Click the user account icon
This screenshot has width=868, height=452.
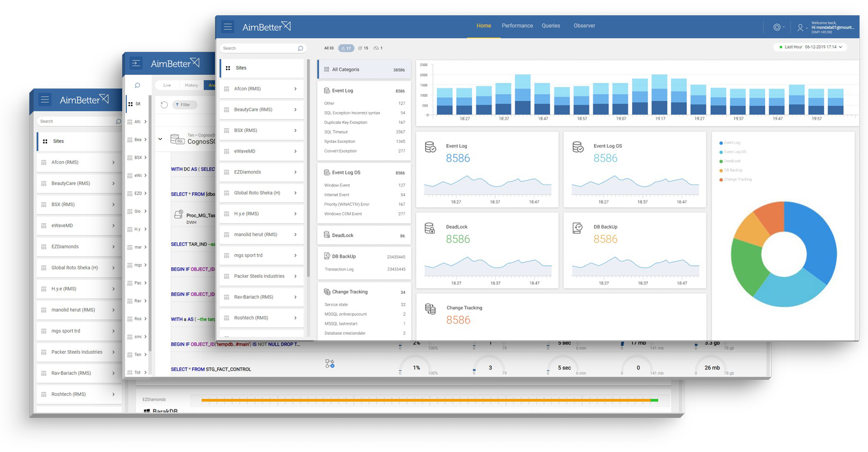coord(800,27)
